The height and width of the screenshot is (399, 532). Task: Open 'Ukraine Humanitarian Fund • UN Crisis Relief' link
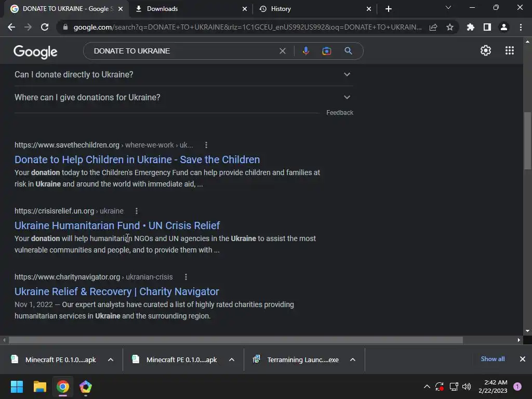click(x=117, y=225)
